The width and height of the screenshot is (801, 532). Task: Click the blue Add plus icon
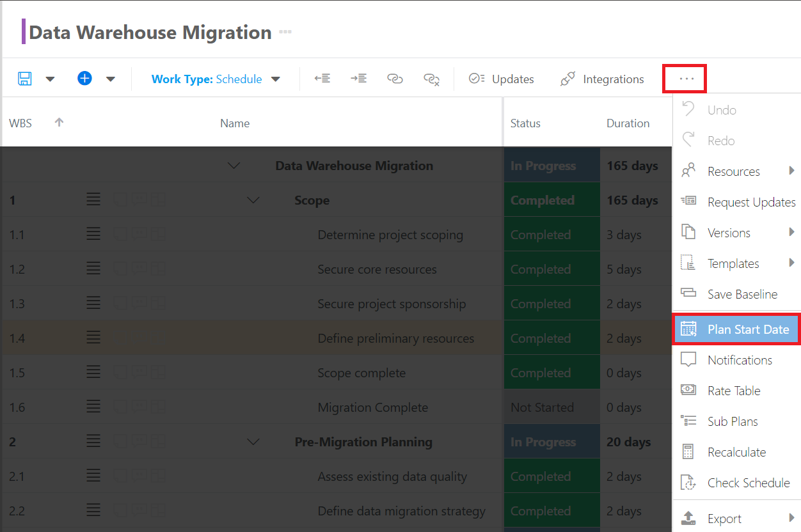84,78
